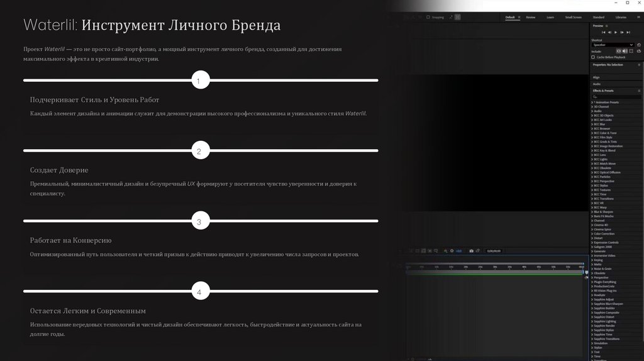
Task: Select the Boris FX Mocha category
Action: tap(604, 216)
